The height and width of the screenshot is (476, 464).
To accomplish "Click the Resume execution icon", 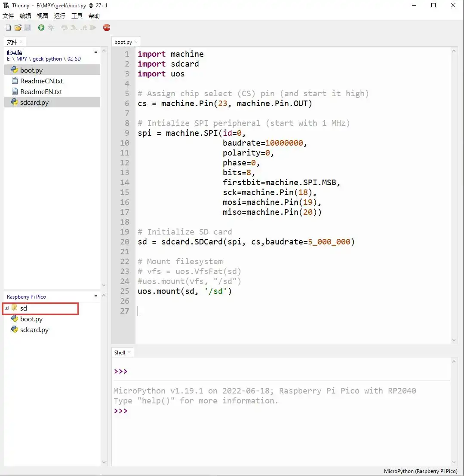I will [92, 27].
